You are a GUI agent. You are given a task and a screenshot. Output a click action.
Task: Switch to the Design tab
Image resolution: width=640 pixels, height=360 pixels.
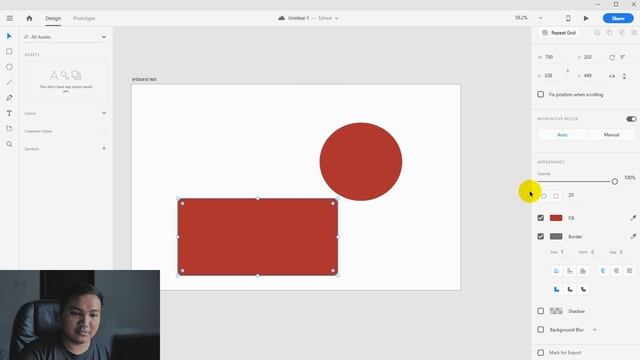coord(53,18)
